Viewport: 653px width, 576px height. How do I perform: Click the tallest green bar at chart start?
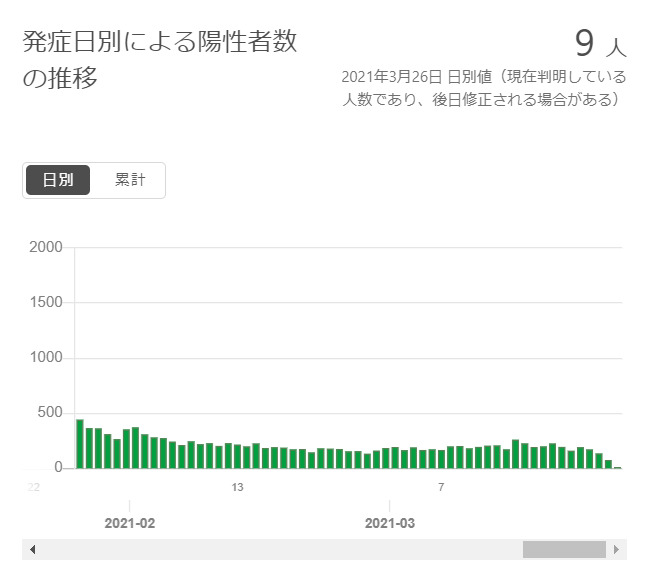point(80,444)
